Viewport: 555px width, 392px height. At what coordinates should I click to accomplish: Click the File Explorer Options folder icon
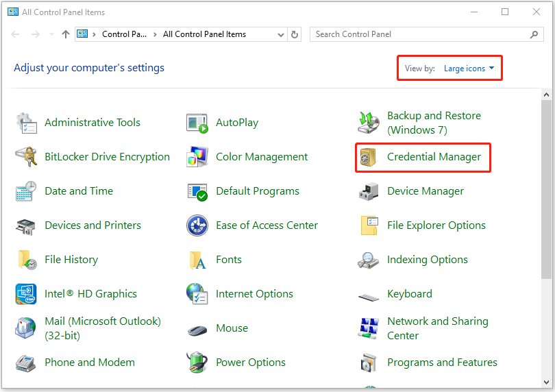tap(369, 225)
